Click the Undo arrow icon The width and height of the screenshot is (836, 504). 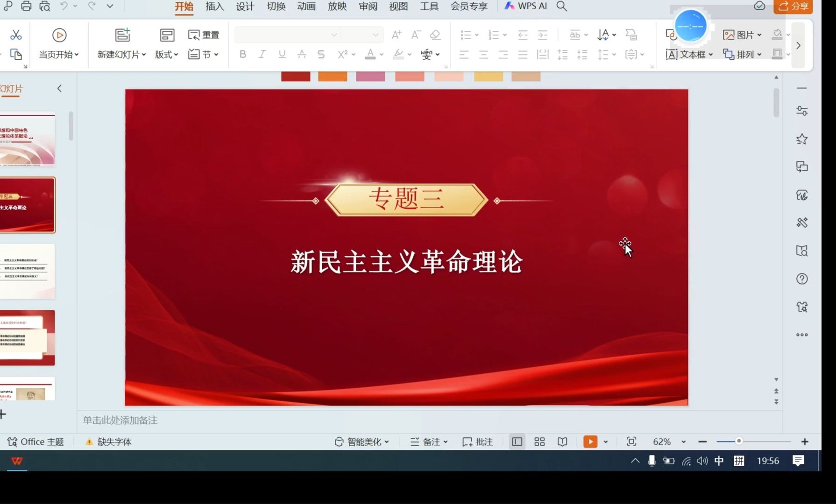click(64, 6)
